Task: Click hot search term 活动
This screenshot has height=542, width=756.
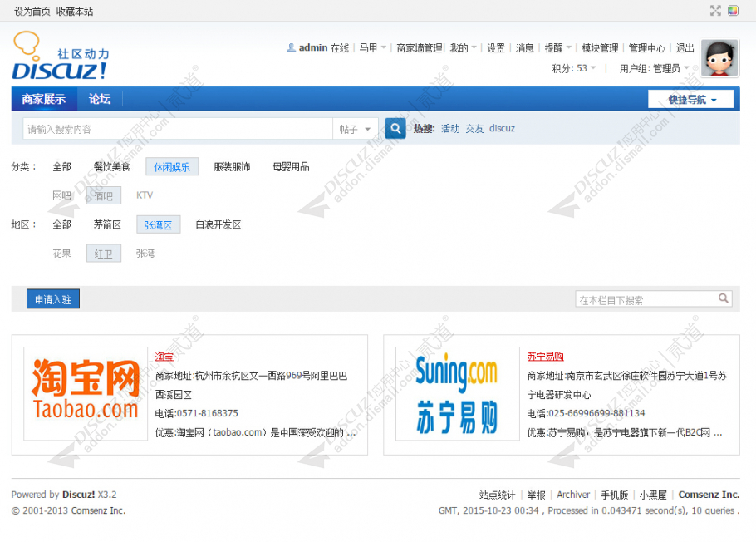Action: tap(451, 128)
